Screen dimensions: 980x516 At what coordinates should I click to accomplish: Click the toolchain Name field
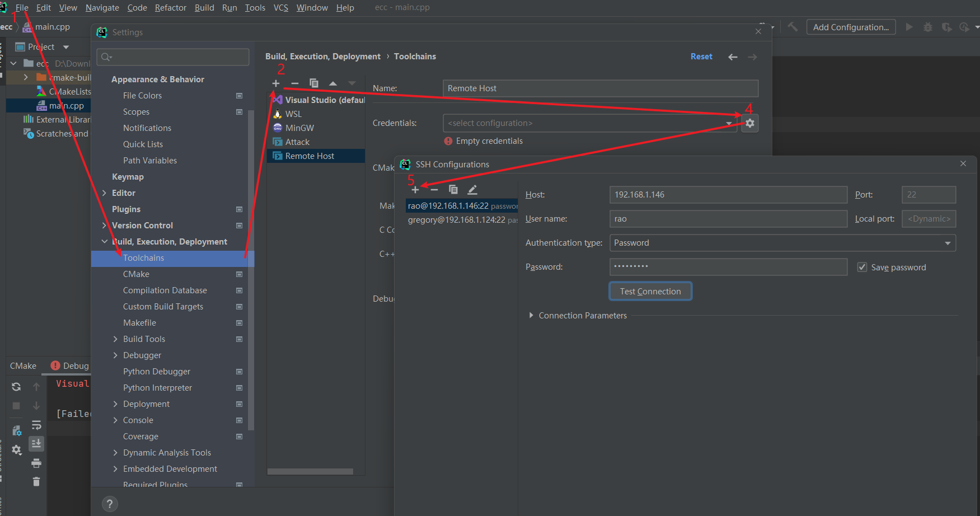601,88
